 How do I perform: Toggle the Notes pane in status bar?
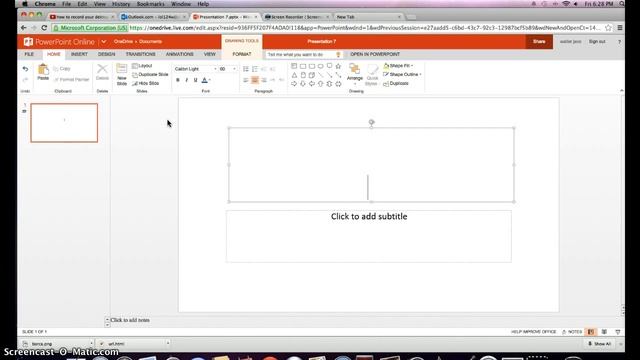pyautogui.click(x=572, y=332)
